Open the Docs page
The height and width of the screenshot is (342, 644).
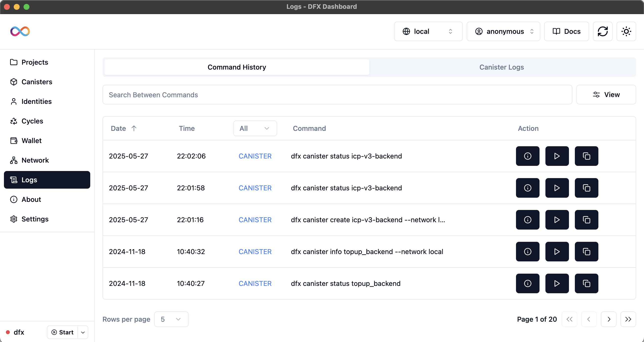[x=566, y=31]
